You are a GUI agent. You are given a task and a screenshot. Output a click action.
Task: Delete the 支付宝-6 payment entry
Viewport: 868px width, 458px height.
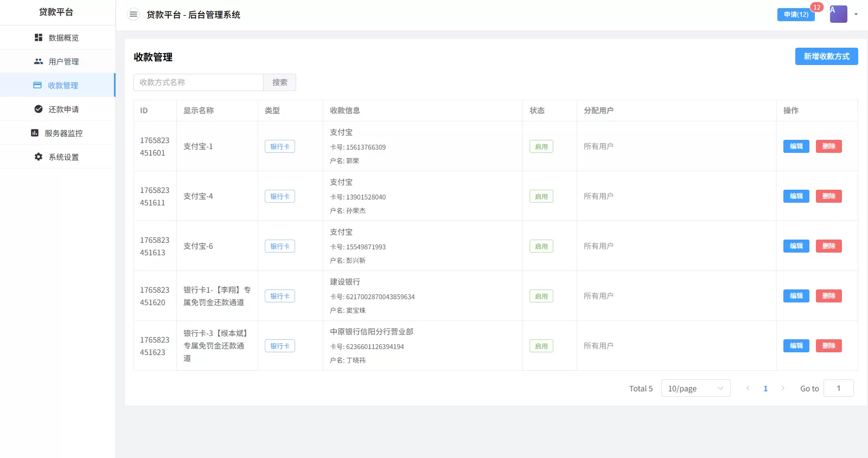click(x=828, y=246)
